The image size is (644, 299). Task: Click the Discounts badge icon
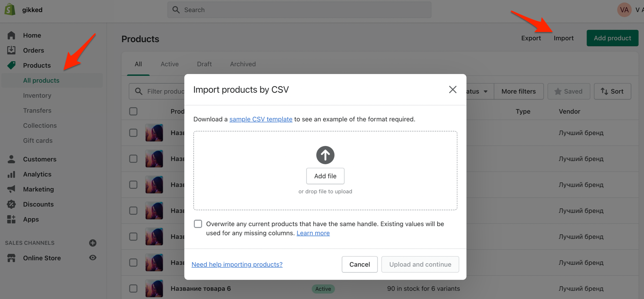(11, 204)
